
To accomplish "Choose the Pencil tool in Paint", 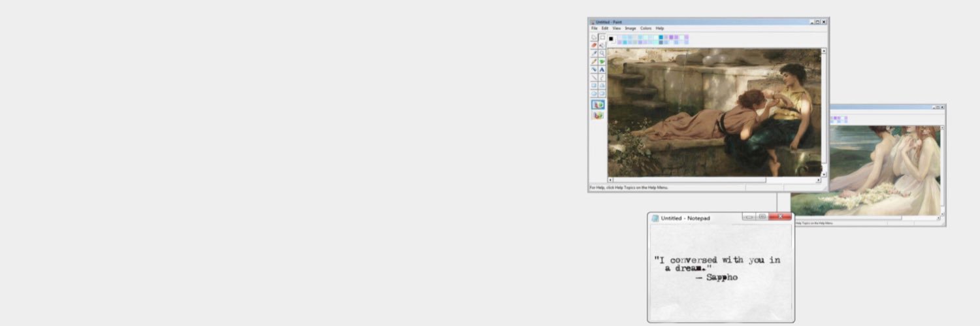I will (x=594, y=61).
